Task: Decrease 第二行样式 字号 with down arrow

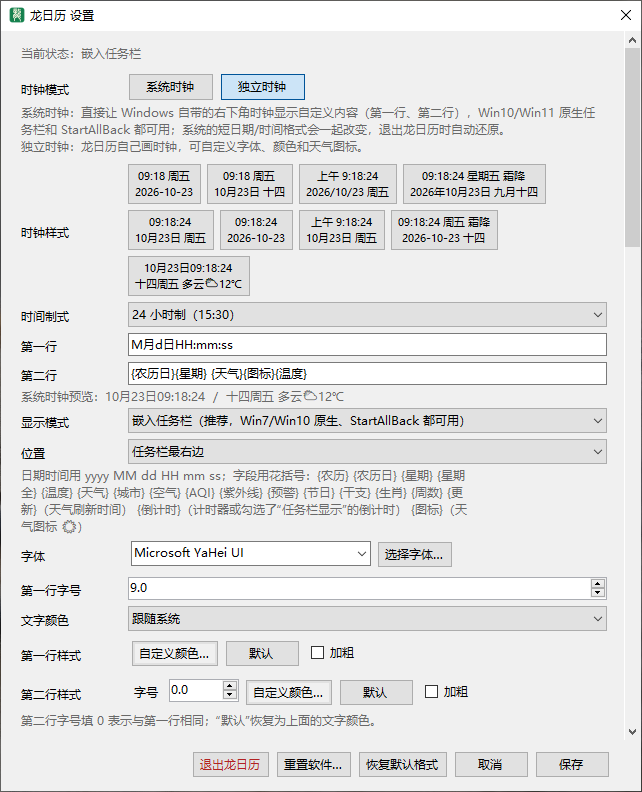Action: [230, 695]
